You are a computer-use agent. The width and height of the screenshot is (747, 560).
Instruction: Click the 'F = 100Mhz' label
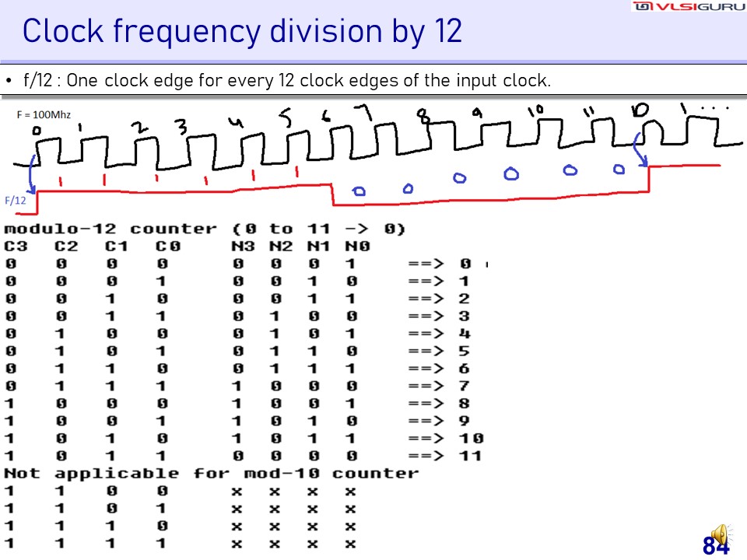[x=44, y=114]
